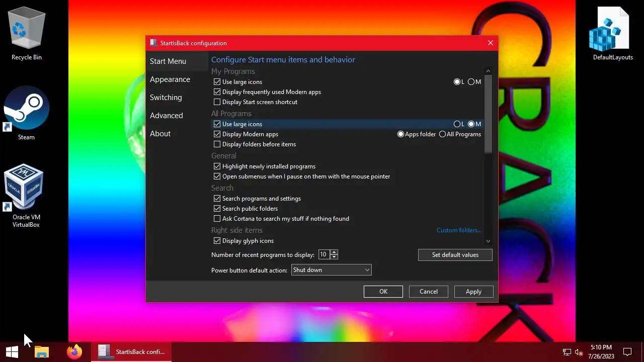Click the Windows Start button
Screen dimensions: 644x362
pyautogui.click(x=12, y=352)
